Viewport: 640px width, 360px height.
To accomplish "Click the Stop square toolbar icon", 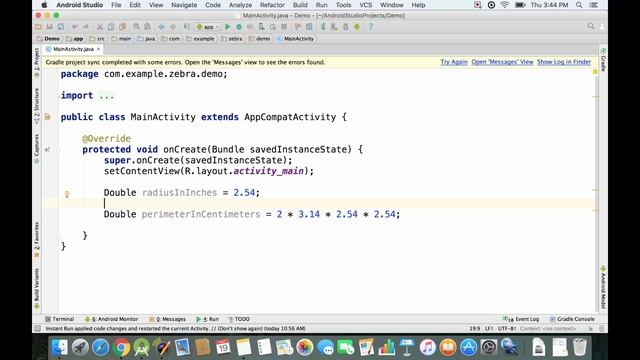I will click(284, 27).
